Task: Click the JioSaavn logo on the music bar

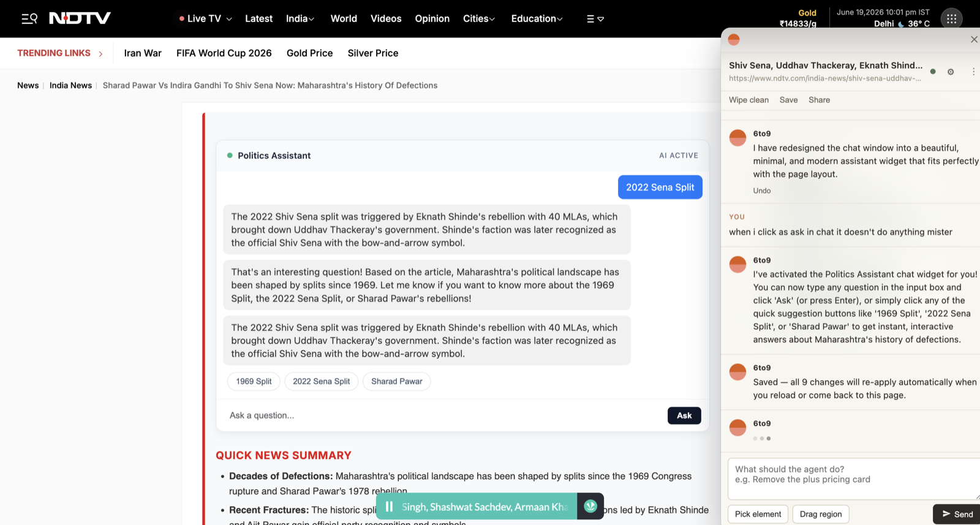Action: [x=590, y=506]
